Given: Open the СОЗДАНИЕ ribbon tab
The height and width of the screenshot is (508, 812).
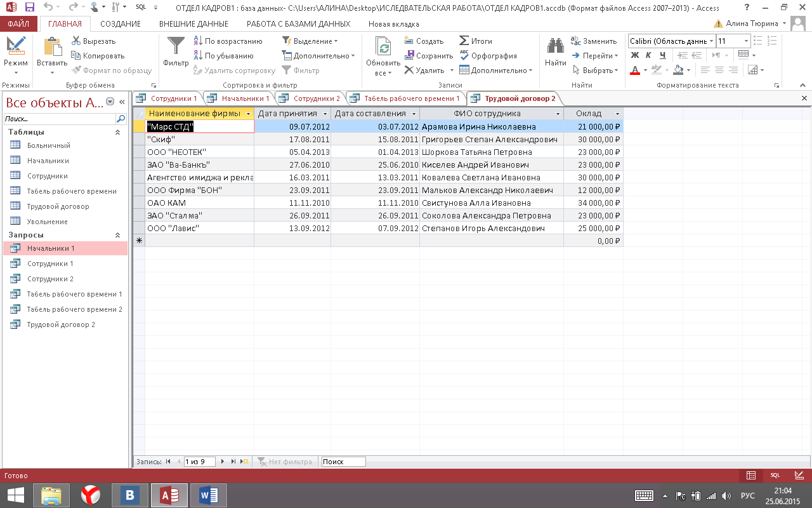Looking at the screenshot, I should point(120,24).
